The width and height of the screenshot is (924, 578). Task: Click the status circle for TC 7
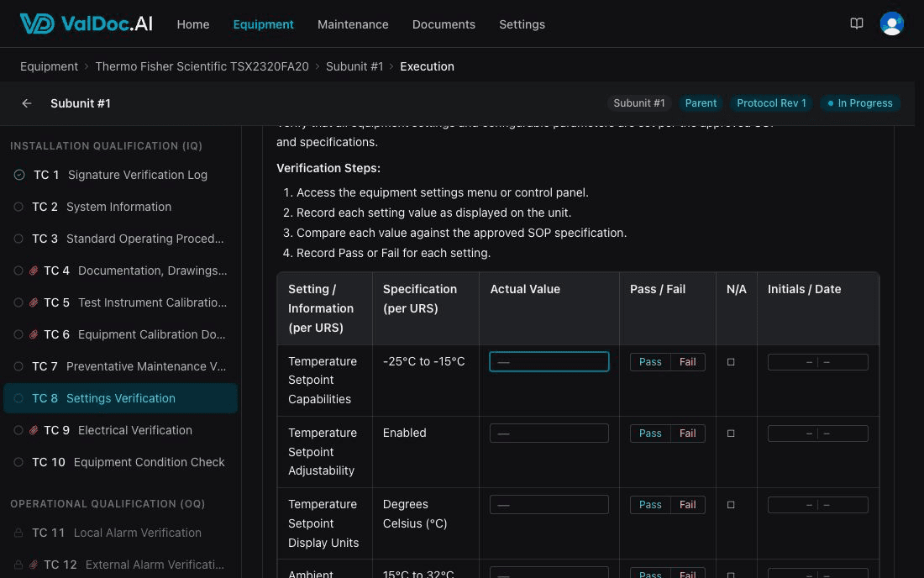point(18,366)
